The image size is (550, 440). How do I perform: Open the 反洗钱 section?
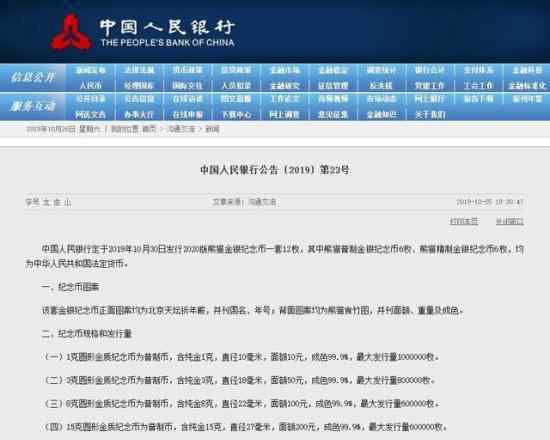pos(381,85)
